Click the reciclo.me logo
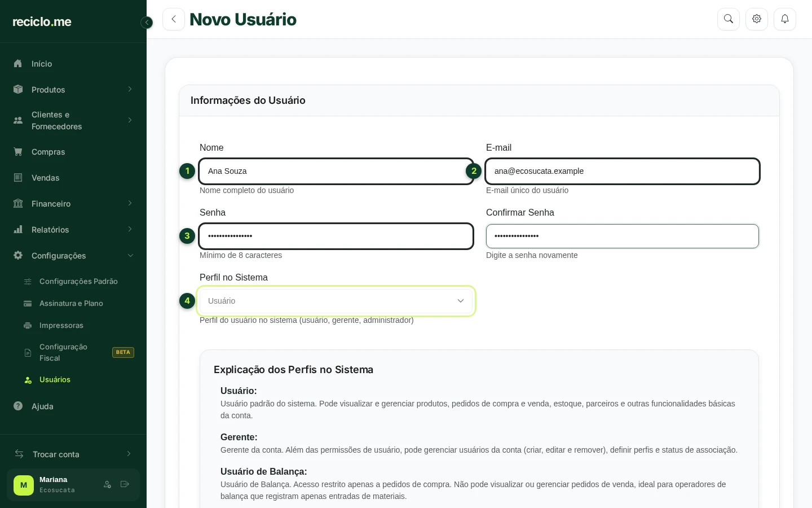Viewport: 812px width, 508px height. coord(42,21)
